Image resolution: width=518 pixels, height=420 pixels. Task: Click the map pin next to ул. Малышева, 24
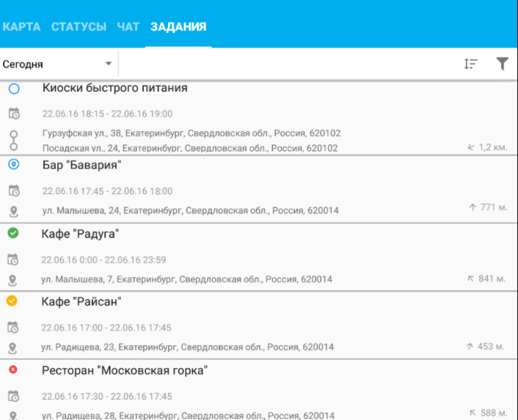pyautogui.click(x=13, y=212)
